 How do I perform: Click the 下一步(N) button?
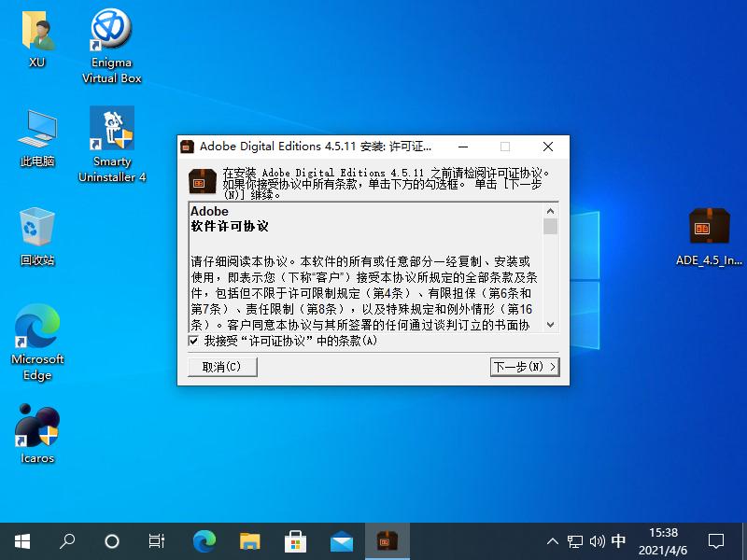[x=525, y=367]
